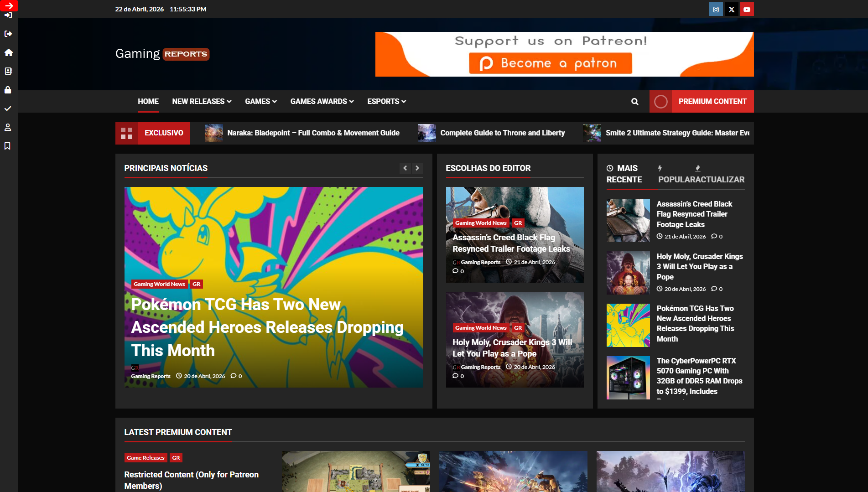Click the comment icon on the Assassin's Creed recent item
868x492 pixels.
714,236
